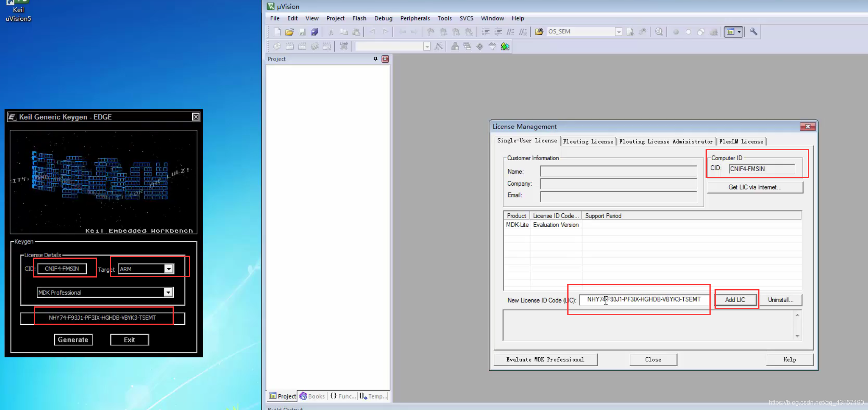Click the Help button in License Management
Image resolution: width=868 pixels, height=410 pixels.
790,360
